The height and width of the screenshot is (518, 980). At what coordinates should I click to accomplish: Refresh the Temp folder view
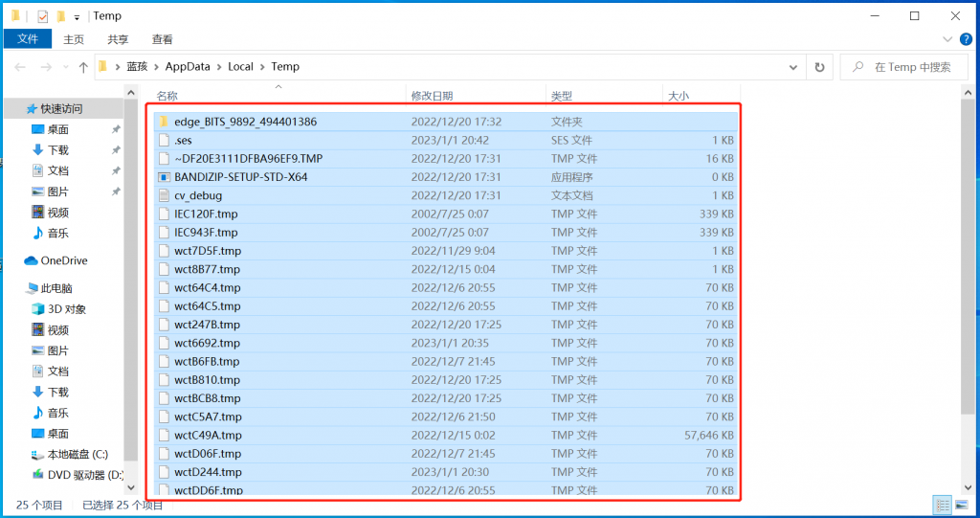pyautogui.click(x=819, y=67)
